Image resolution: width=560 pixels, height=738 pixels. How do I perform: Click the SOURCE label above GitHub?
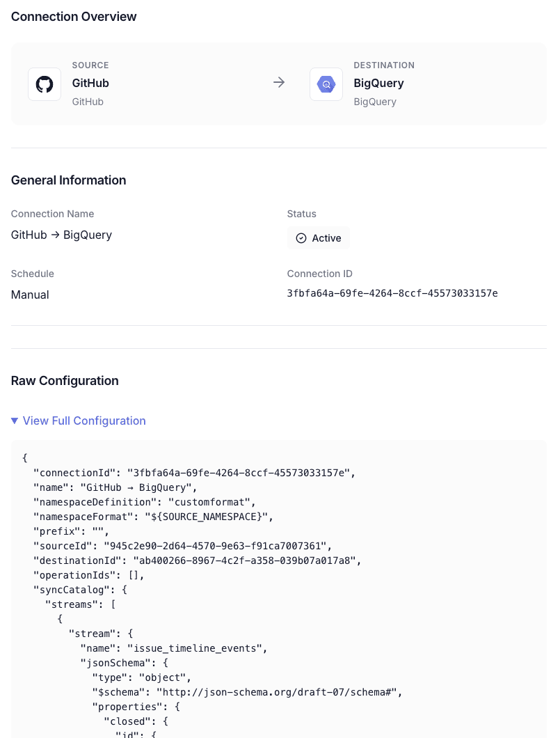tap(90, 65)
